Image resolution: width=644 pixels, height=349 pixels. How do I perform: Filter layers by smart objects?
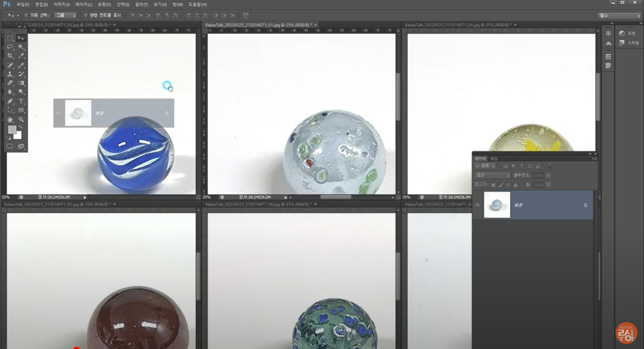coord(538,166)
